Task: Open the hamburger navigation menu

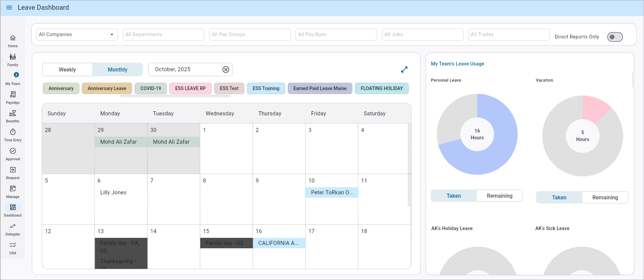Action: (x=9, y=7)
